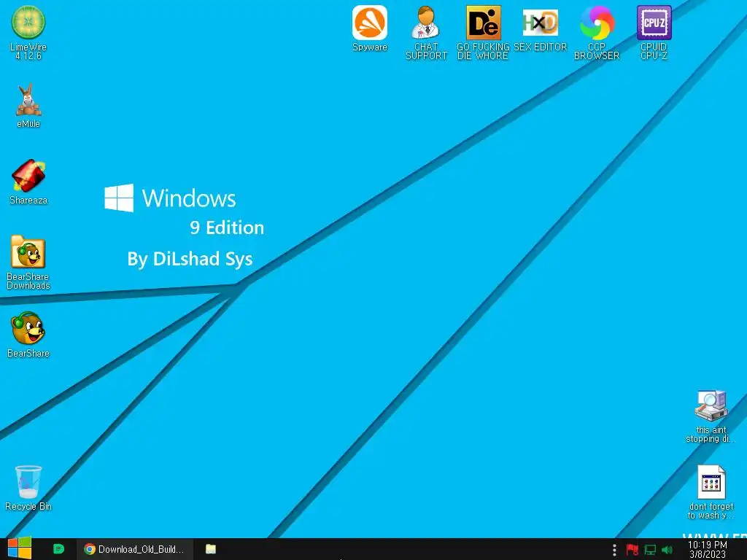Select the Shareaza desktop icon

coord(28,182)
